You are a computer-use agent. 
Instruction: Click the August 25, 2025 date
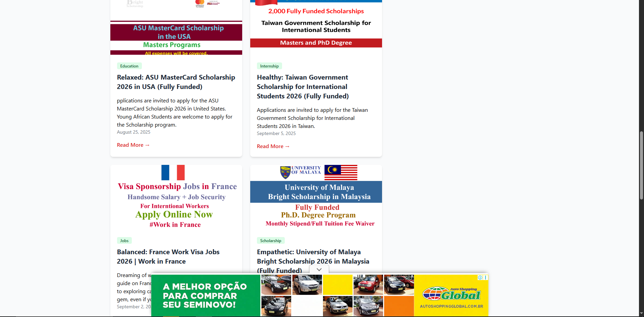tap(133, 132)
